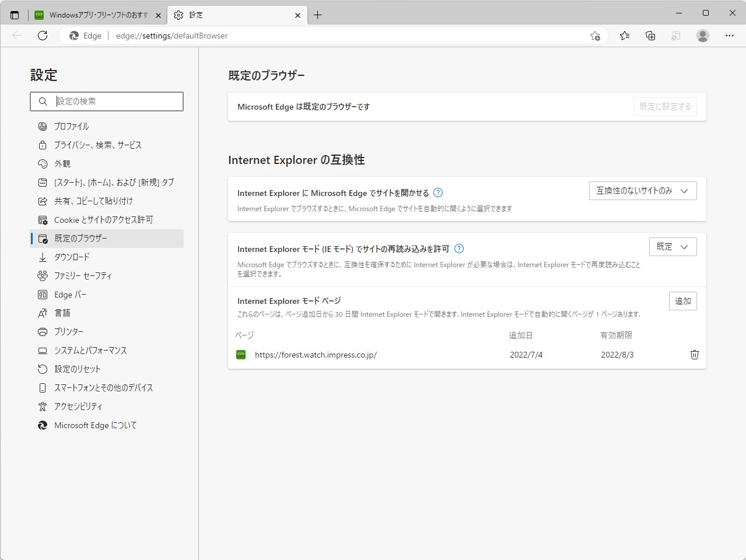Open the Collections icon in the toolbar
The image size is (746, 560).
tap(650, 36)
